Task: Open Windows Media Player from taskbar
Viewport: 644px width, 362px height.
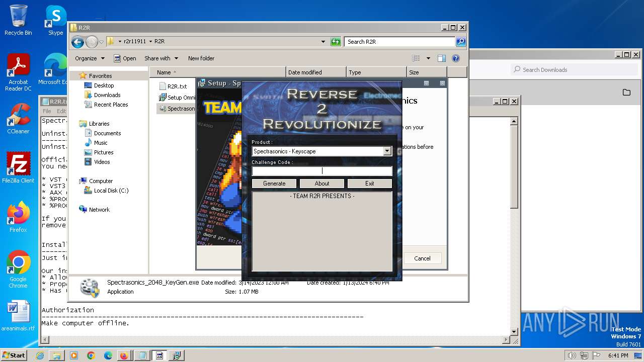Action: 74,355
